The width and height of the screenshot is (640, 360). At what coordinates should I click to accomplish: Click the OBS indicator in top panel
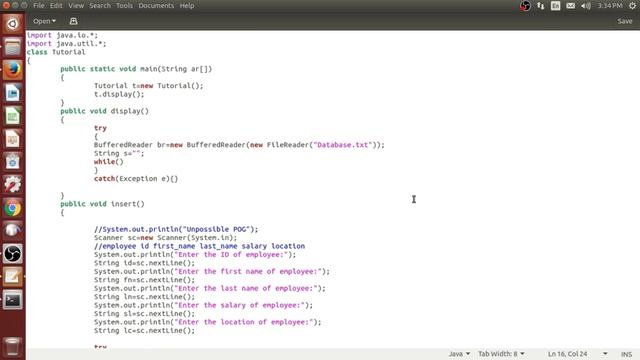click(x=525, y=6)
